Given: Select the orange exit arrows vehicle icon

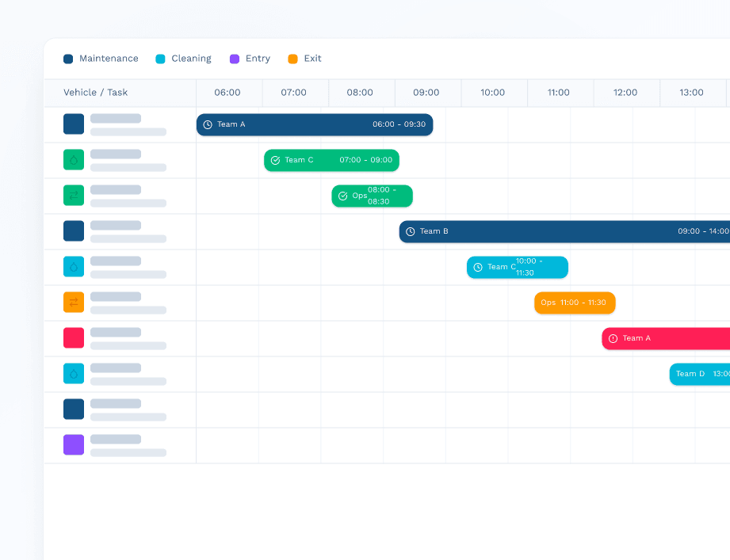Looking at the screenshot, I should pos(74,302).
